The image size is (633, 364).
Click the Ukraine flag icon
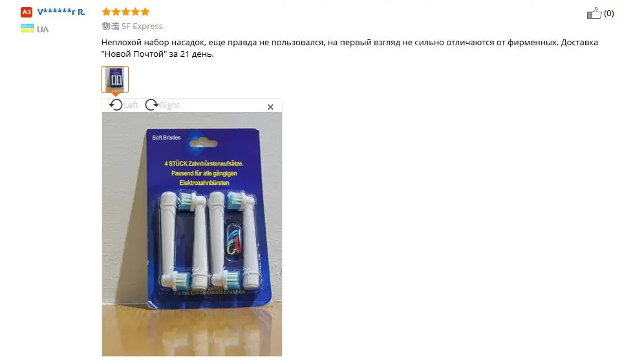coord(27,28)
